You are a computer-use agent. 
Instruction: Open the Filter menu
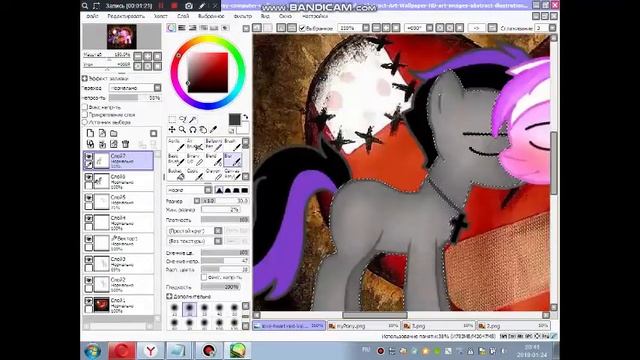[243, 16]
